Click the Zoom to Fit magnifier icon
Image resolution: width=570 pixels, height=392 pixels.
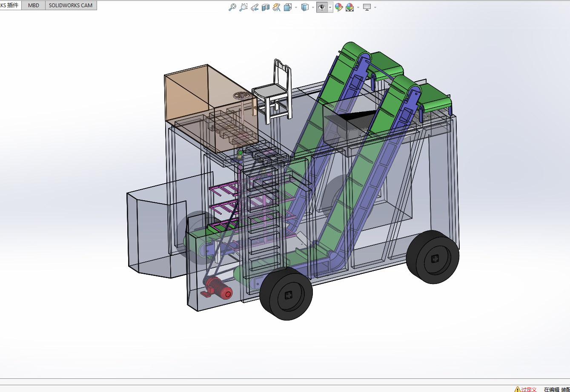pos(232,7)
